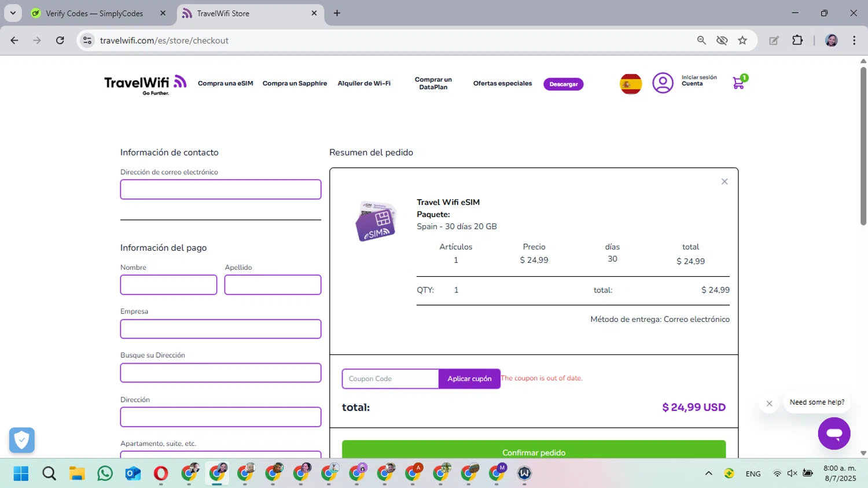Open the Chrome profile avatar
The width and height of the screenshot is (868, 488).
click(x=832, y=41)
